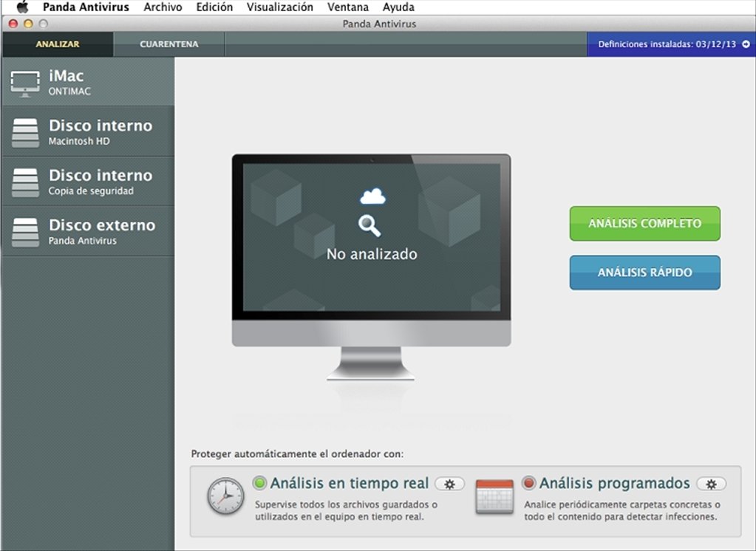Click the No analizado status text
Viewport: 756px width, 551px height.
[372, 254]
